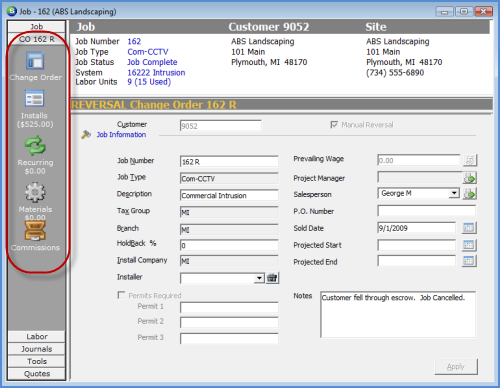Open the Job Information link
This screenshot has width=500, height=388.
(121, 135)
